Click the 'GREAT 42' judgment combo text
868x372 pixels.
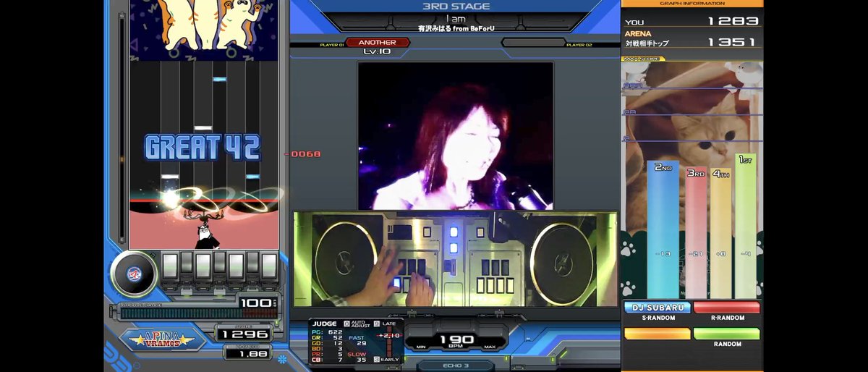[x=202, y=148]
